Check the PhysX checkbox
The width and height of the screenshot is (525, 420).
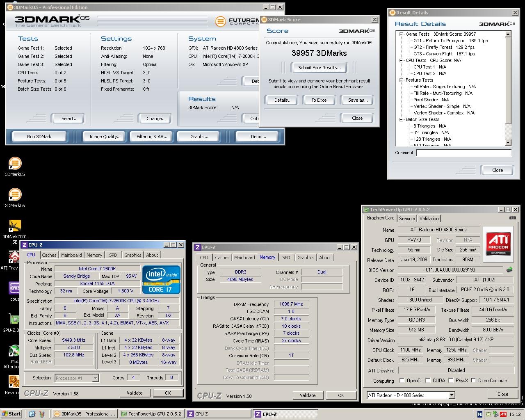pos(451,381)
